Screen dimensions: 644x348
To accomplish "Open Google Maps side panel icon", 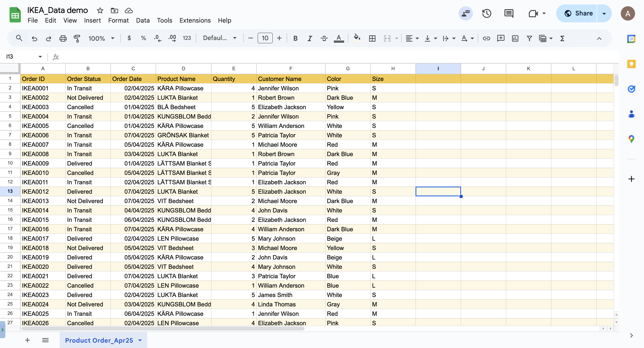I will tap(631, 139).
